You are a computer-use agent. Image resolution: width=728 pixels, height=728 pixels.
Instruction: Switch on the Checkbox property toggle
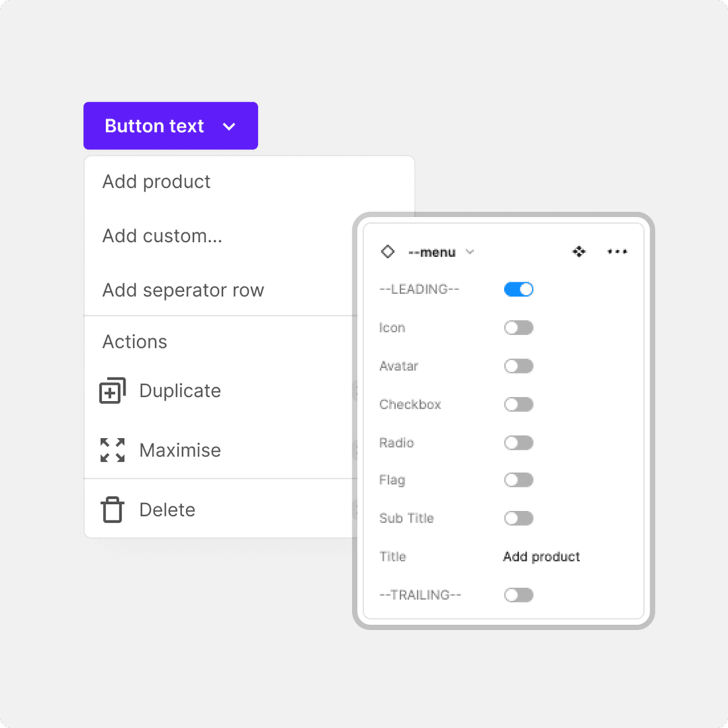518,404
